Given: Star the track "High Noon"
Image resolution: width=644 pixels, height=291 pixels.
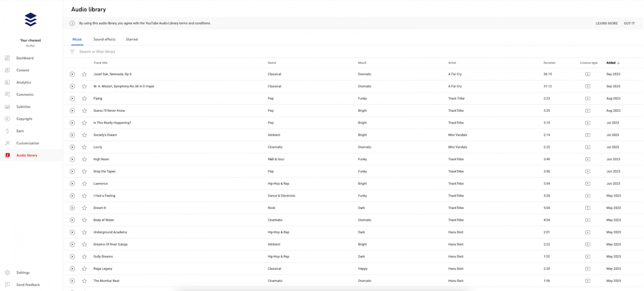Looking at the screenshot, I should 84,159.
